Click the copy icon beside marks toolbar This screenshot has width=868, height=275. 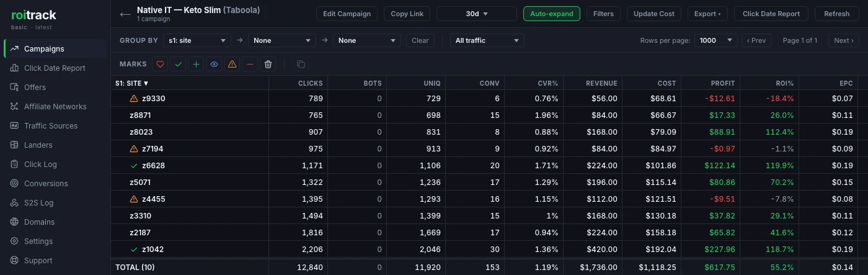click(x=301, y=64)
